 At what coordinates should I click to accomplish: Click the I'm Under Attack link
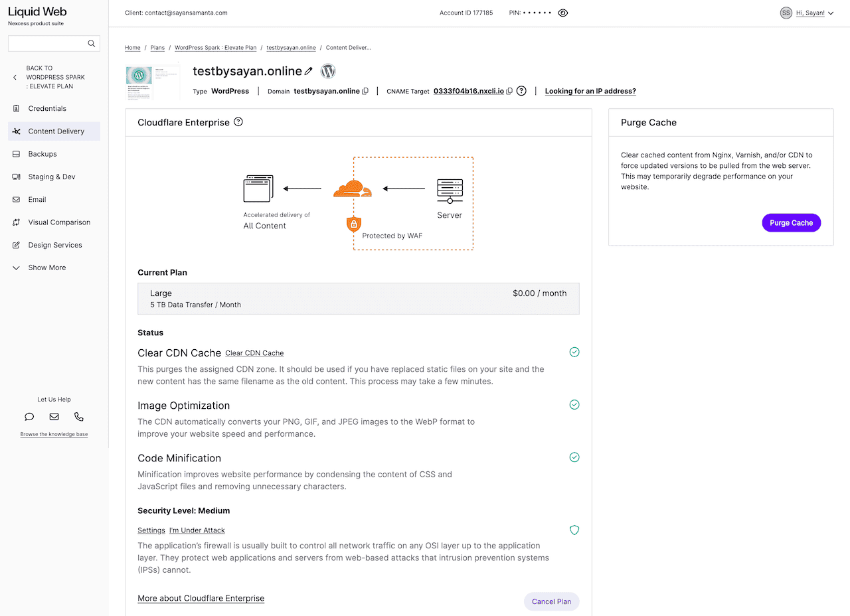coord(197,530)
